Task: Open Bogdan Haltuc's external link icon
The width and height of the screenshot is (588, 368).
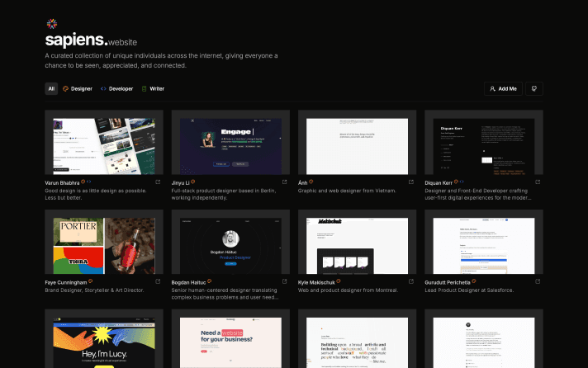Action: pos(285,281)
